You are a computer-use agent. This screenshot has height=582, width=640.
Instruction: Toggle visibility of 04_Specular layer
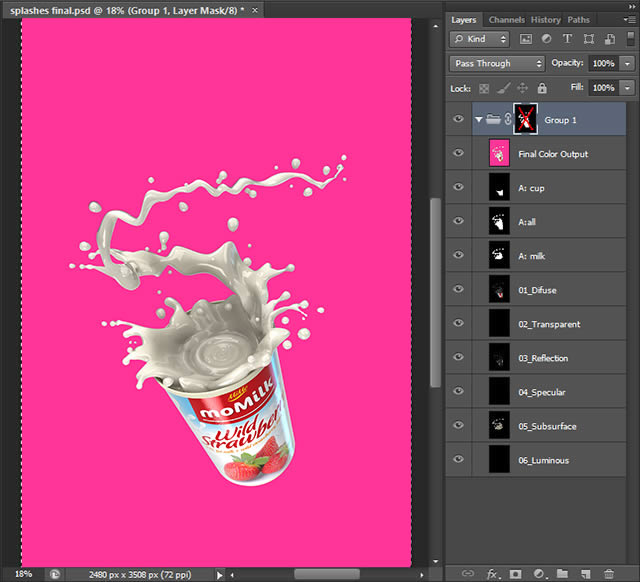point(458,391)
